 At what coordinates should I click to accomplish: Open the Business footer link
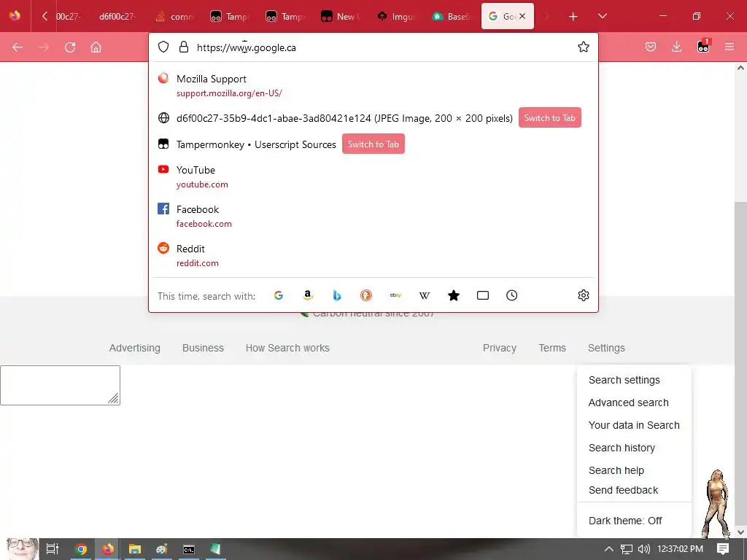coord(203,348)
